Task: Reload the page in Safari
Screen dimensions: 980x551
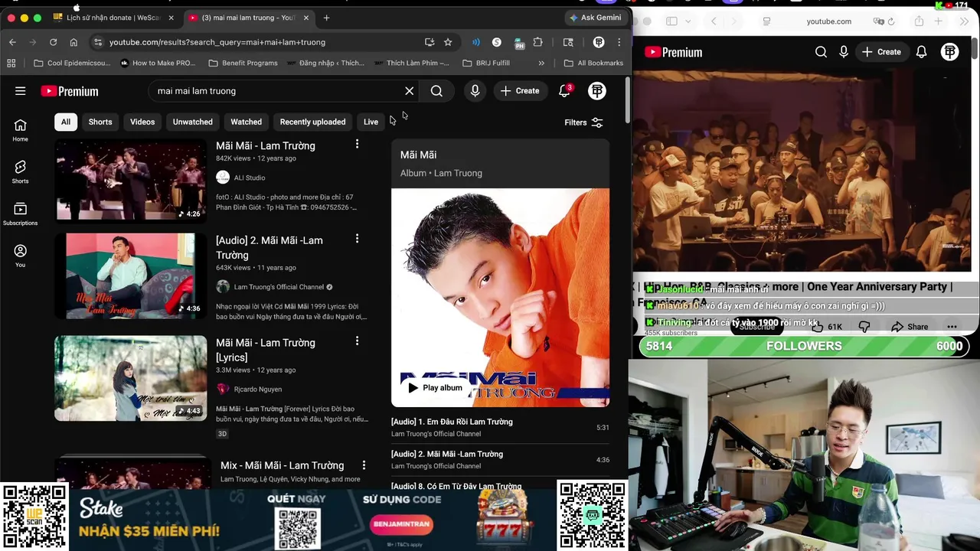Action: [891, 21]
